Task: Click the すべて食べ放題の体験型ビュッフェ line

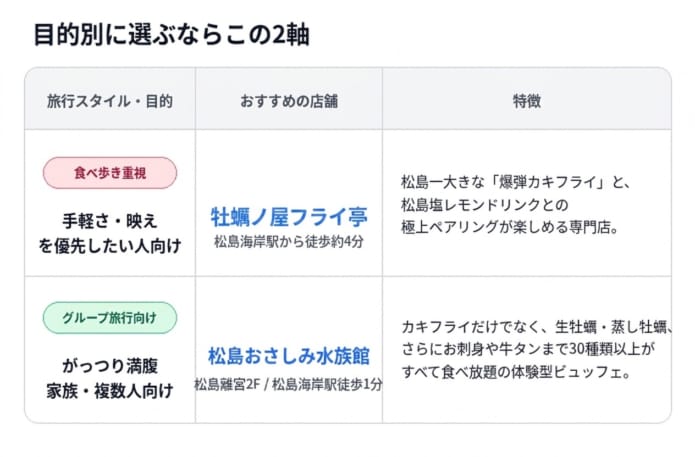Action: tap(516, 372)
